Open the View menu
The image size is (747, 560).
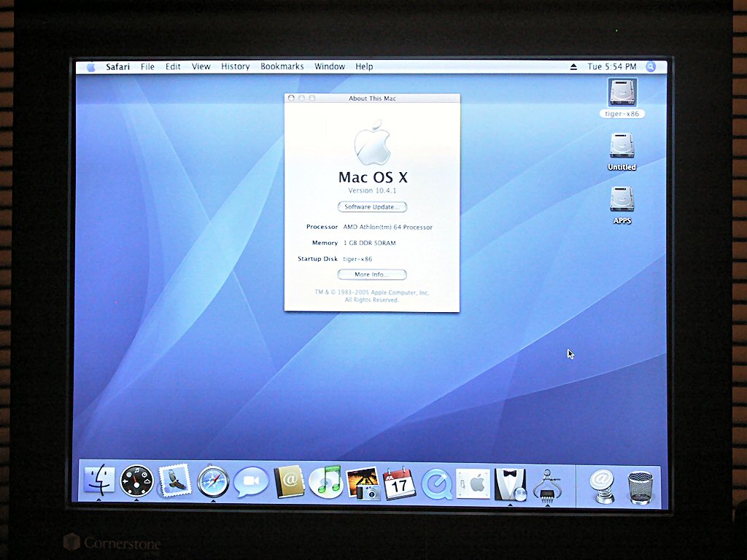201,66
